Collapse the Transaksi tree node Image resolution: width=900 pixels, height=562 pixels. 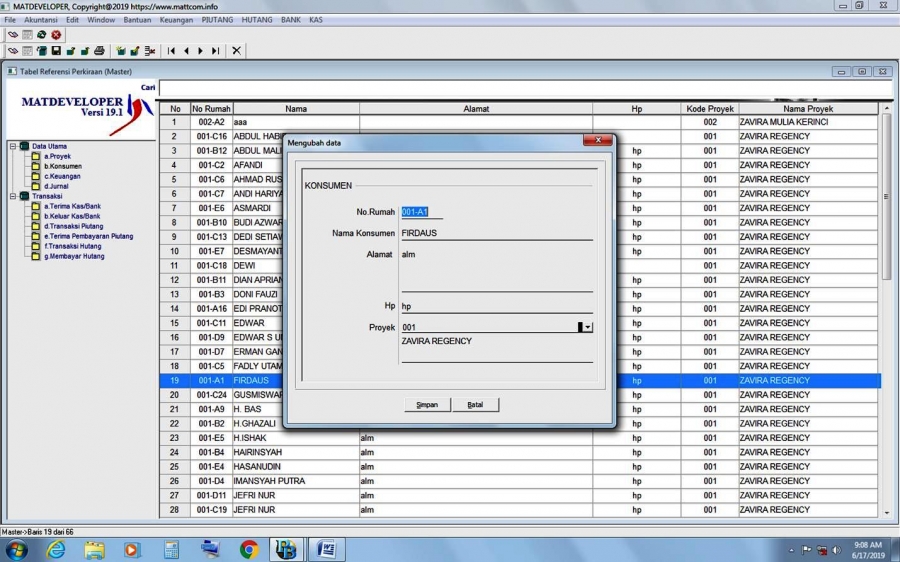coord(13,196)
